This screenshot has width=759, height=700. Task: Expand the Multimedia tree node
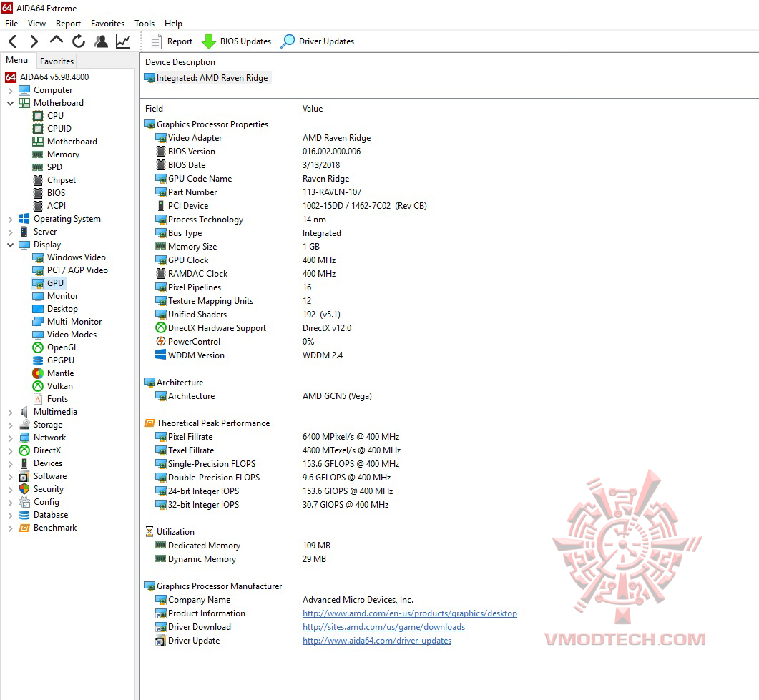[x=11, y=412]
